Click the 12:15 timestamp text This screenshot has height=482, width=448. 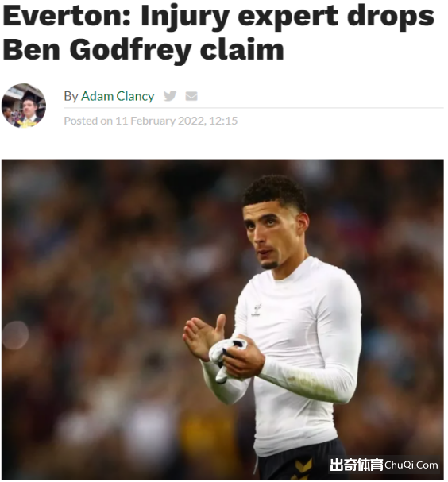223,121
